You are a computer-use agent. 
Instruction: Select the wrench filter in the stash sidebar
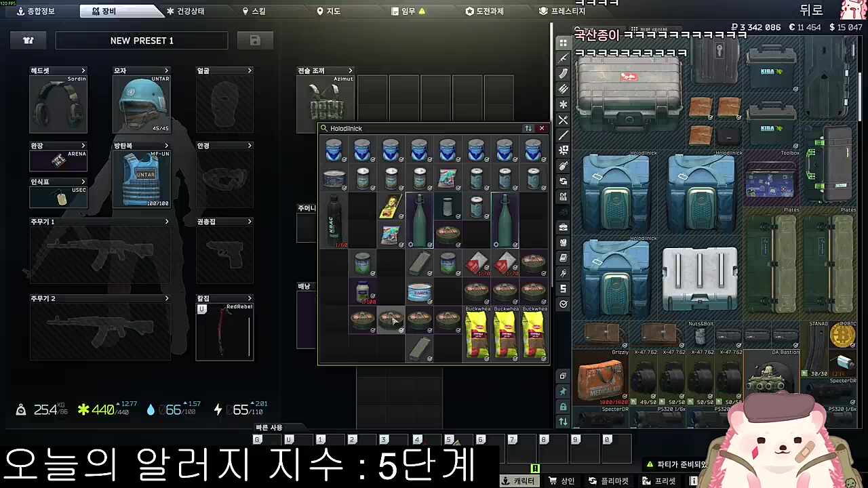click(563, 273)
